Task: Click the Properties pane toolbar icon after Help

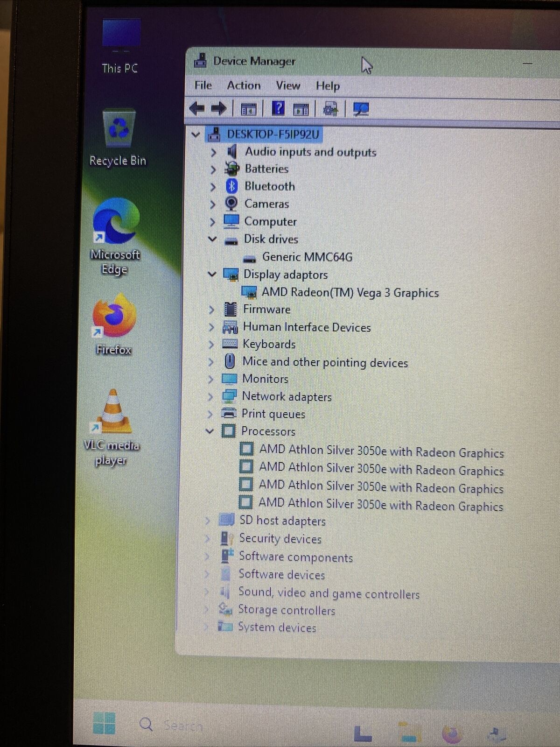Action: point(301,110)
